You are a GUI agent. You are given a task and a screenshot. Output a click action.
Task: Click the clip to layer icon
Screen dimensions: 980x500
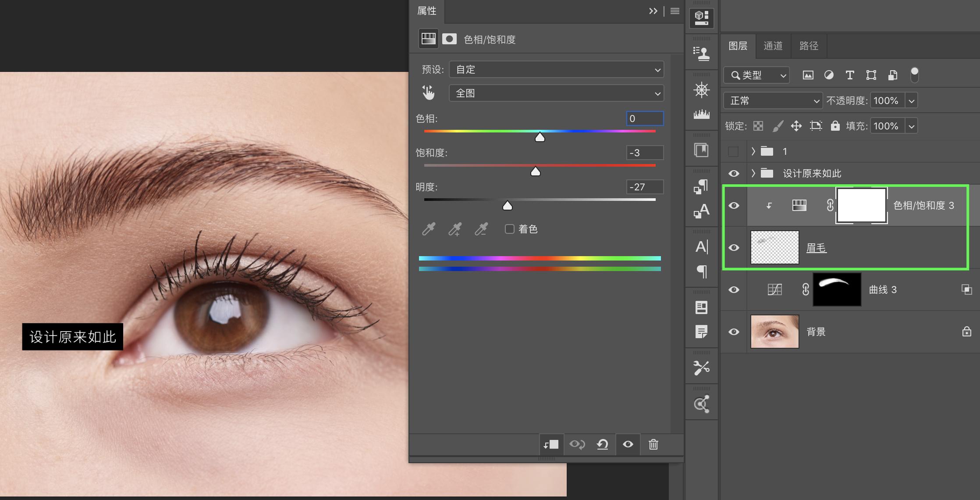(x=551, y=444)
